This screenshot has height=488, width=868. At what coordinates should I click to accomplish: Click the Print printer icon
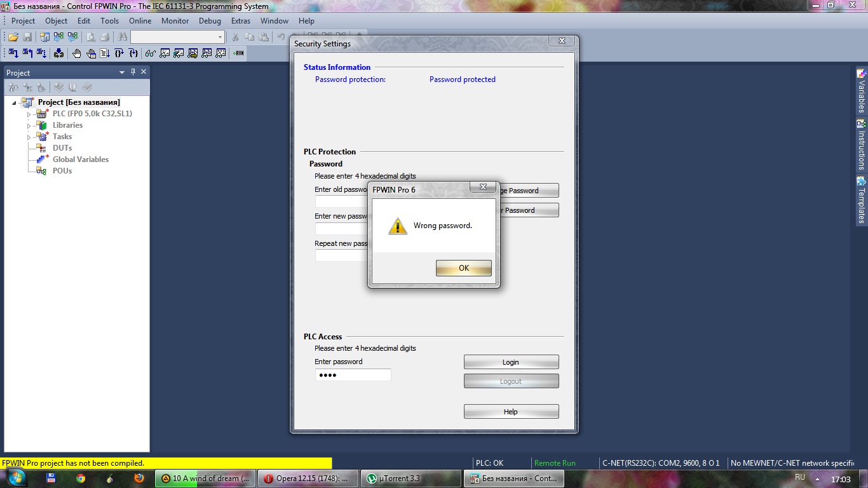click(x=105, y=37)
